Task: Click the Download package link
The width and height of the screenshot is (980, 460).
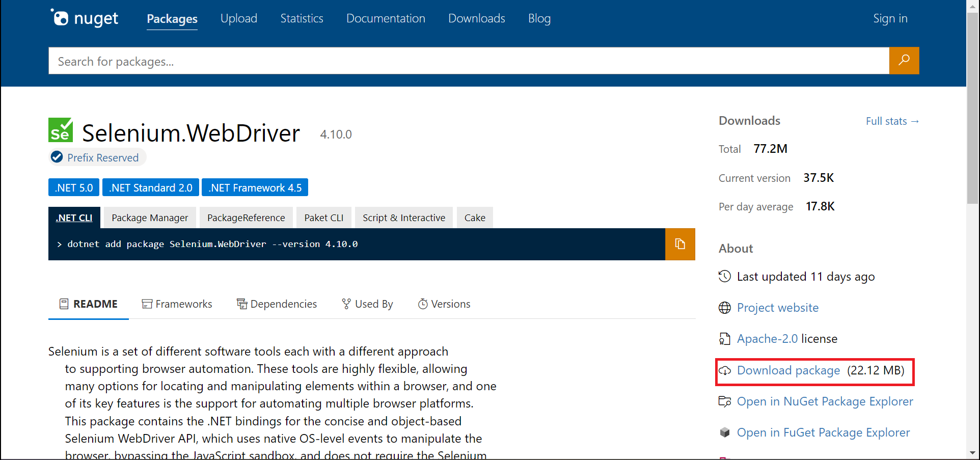Action: (x=788, y=370)
